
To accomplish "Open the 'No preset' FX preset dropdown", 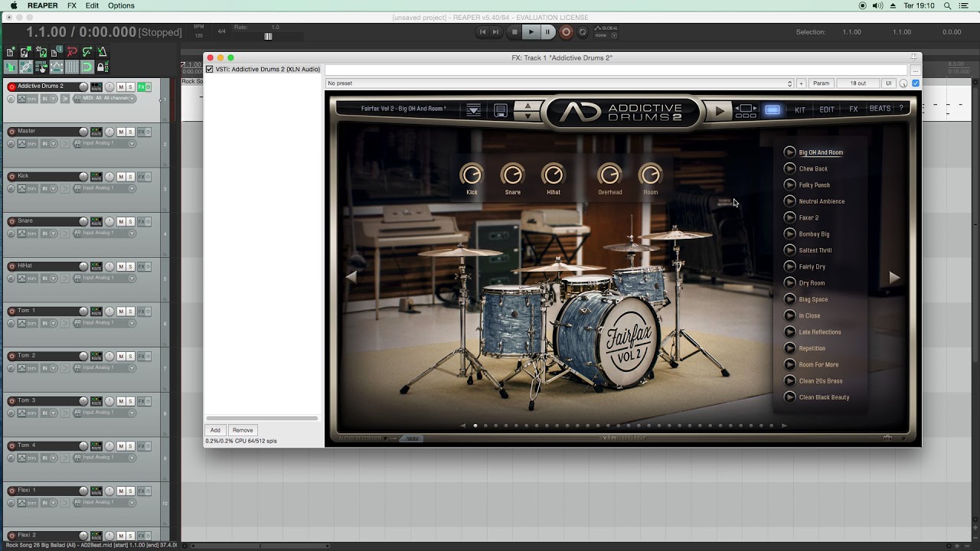I will pos(560,83).
